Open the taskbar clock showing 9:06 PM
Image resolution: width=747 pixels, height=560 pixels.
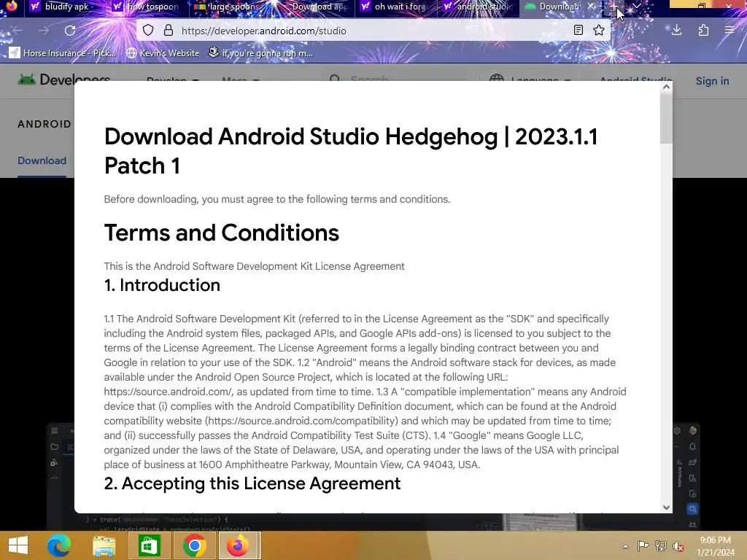(x=715, y=546)
